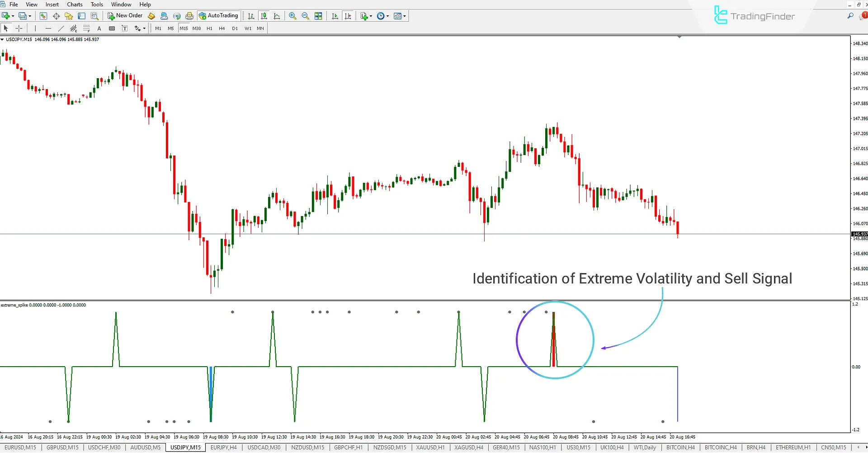Expand the Indicators list dropdown arrow
The image size is (868, 453).
tap(371, 16)
